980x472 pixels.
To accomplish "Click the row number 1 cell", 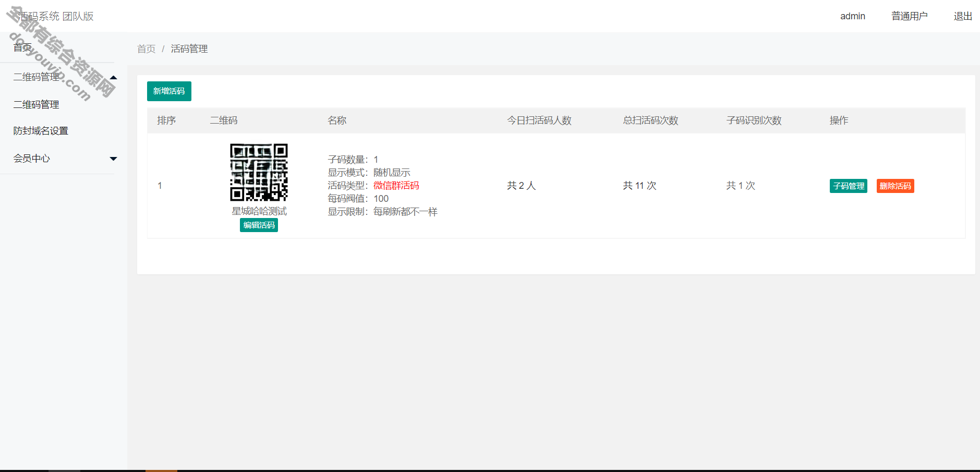I will [160, 186].
